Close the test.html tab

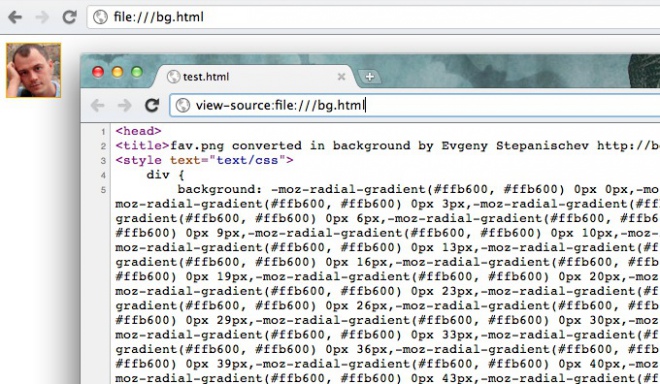tap(341, 77)
